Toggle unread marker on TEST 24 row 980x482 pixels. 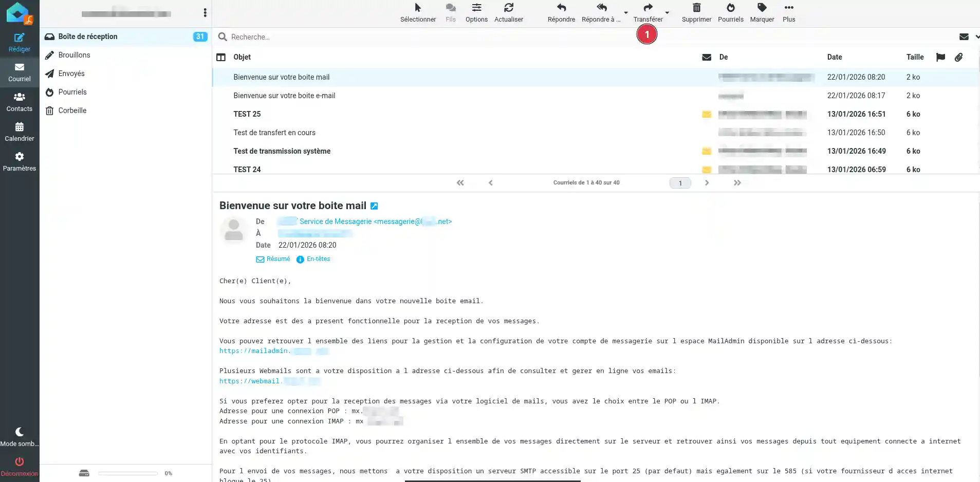coord(707,170)
